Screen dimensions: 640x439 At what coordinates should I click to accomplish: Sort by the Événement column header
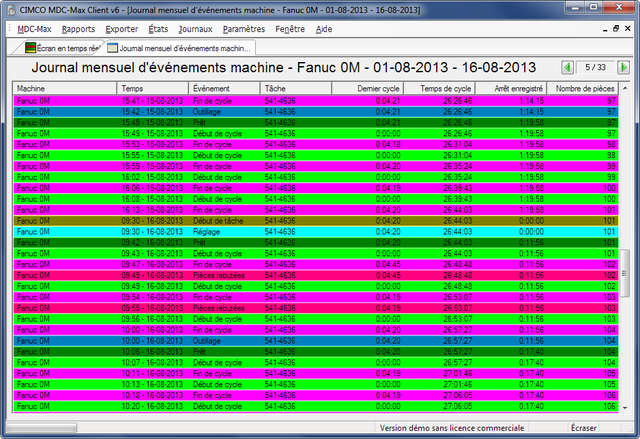[x=224, y=88]
